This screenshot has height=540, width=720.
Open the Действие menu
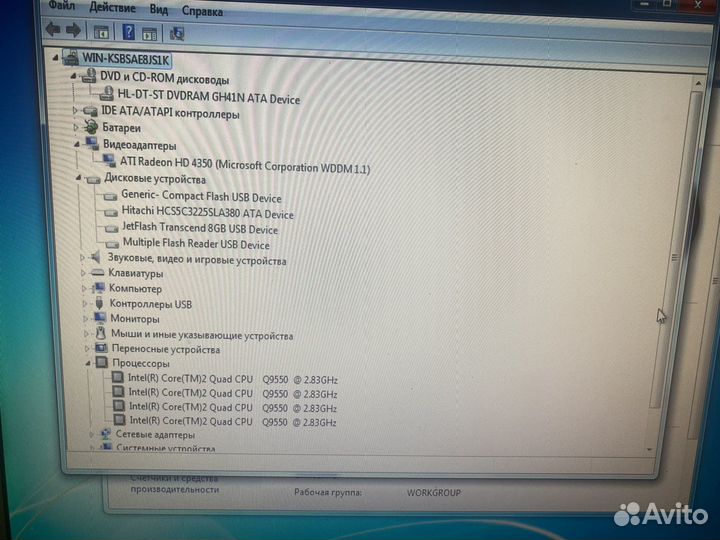[113, 8]
